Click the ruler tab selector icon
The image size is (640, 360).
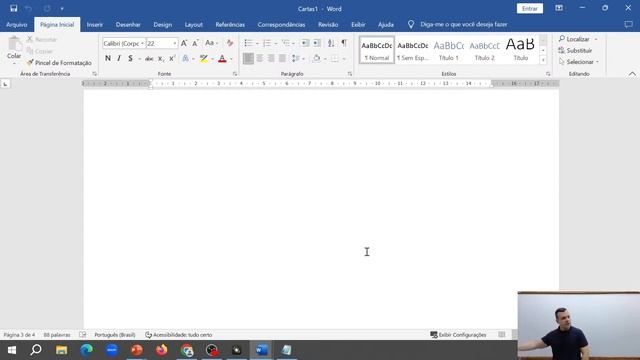(x=5, y=84)
